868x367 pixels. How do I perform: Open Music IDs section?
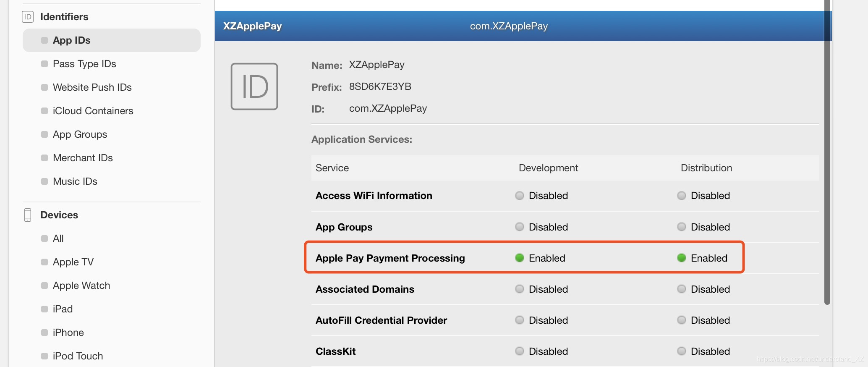[x=75, y=181]
